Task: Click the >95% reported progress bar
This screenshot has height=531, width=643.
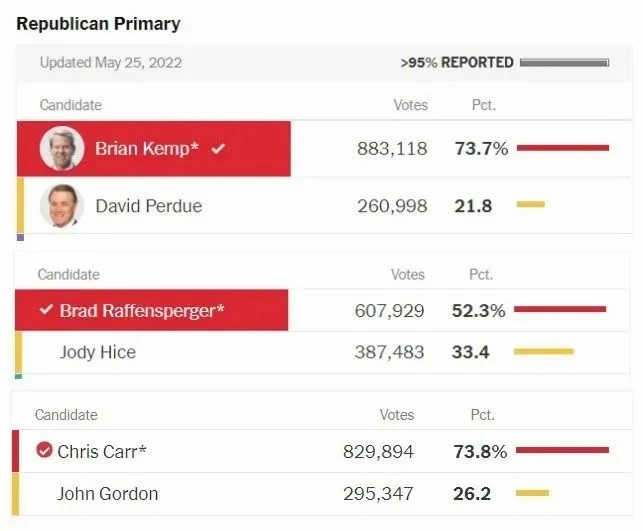Action: coord(564,63)
